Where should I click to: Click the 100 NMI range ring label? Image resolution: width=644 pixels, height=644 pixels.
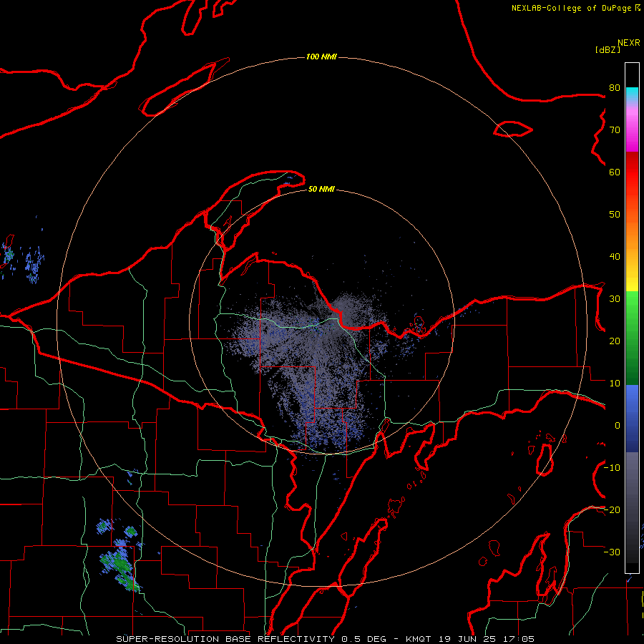point(321,57)
